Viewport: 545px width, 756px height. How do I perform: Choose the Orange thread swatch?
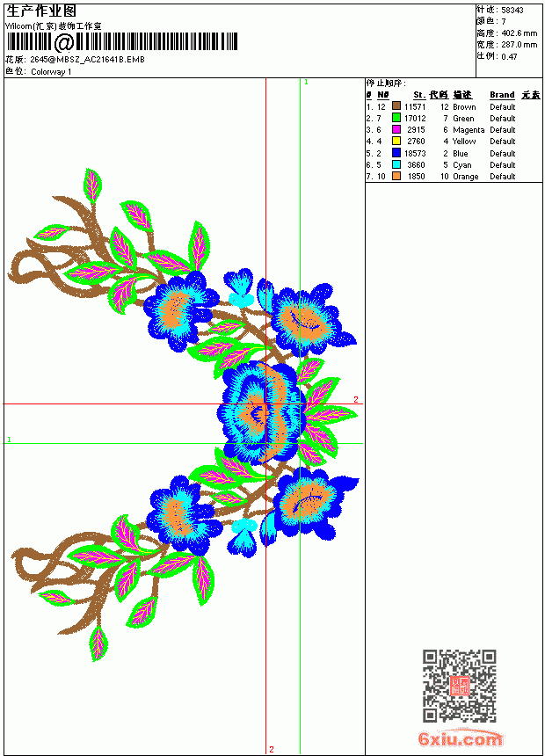[396, 176]
